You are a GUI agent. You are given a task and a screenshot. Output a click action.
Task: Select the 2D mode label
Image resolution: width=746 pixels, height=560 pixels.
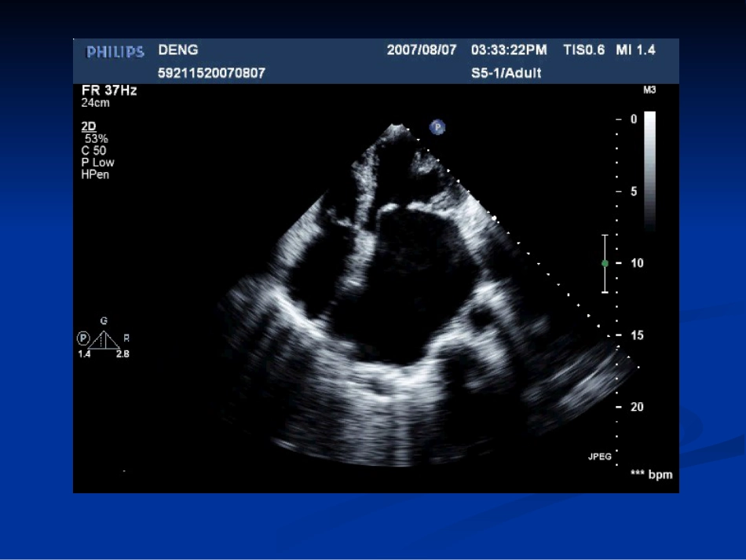point(89,126)
